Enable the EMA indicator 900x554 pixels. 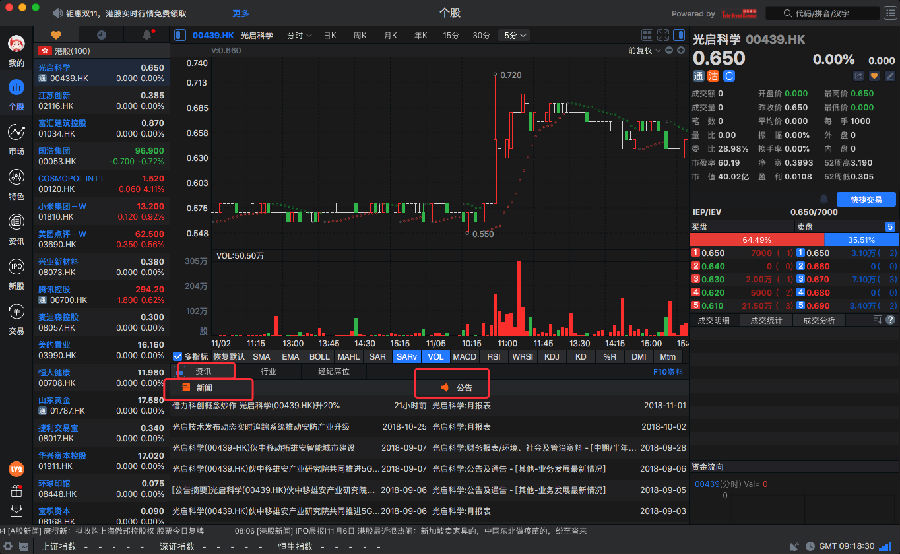click(290, 357)
